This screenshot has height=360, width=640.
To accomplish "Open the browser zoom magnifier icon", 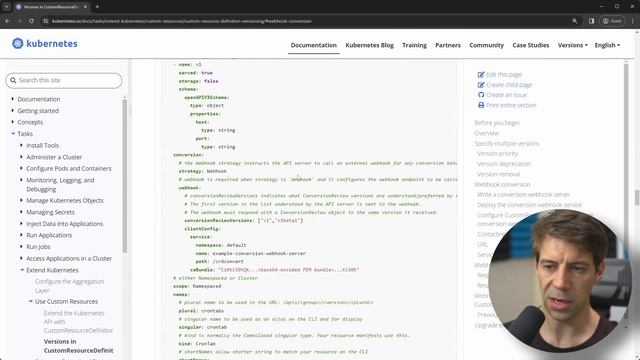I will 575,21.
